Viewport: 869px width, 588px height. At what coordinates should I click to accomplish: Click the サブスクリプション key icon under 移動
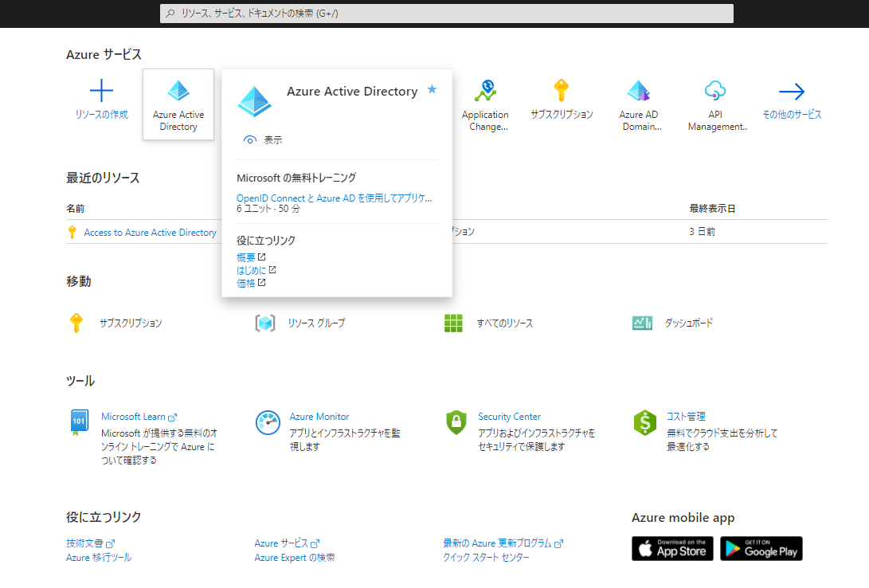[x=76, y=323]
